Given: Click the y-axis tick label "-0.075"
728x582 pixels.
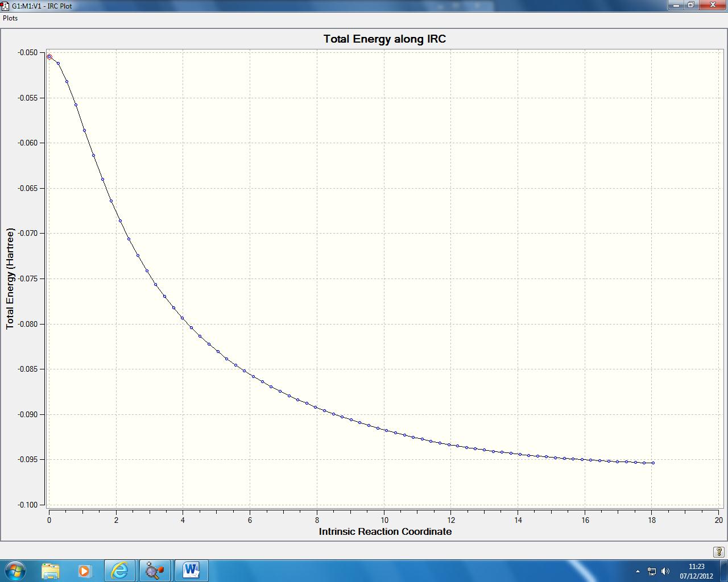Looking at the screenshot, I should pos(27,278).
